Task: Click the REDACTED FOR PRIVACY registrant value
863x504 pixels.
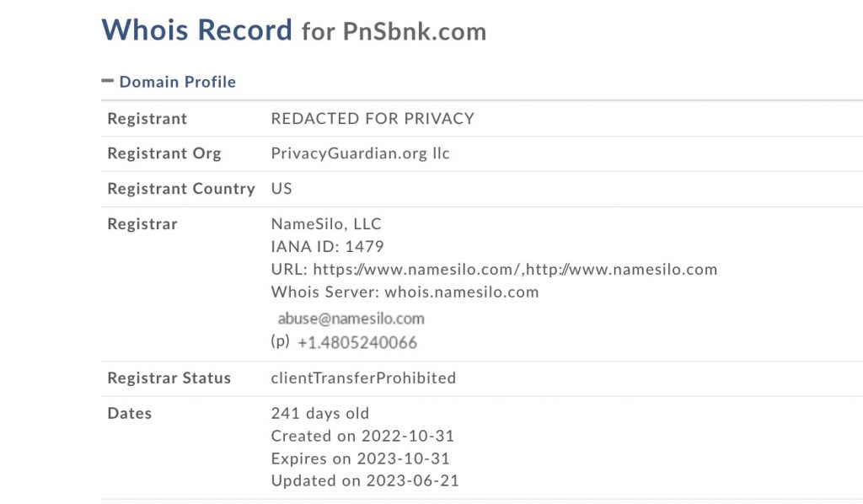Action: tap(373, 119)
